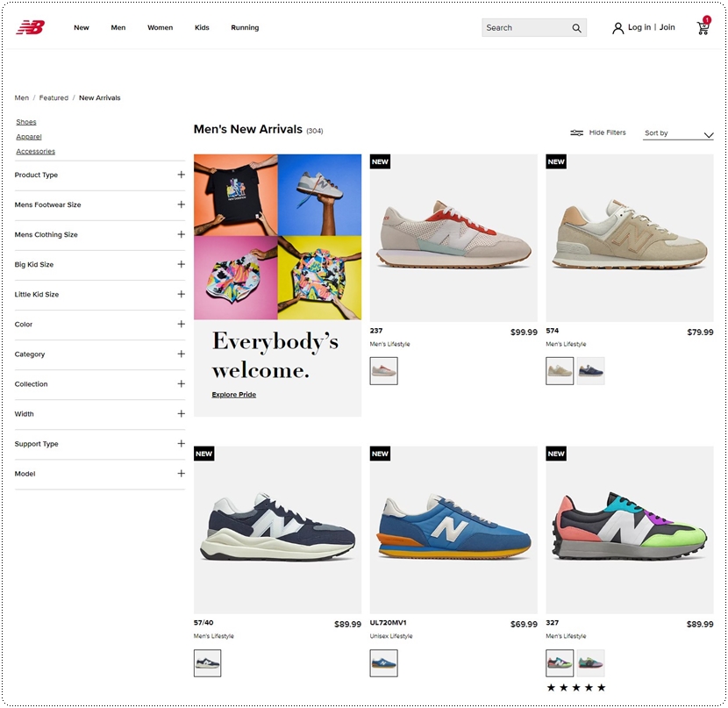The image size is (728, 708).
Task: Click the 327 star rating
Action: click(576, 688)
